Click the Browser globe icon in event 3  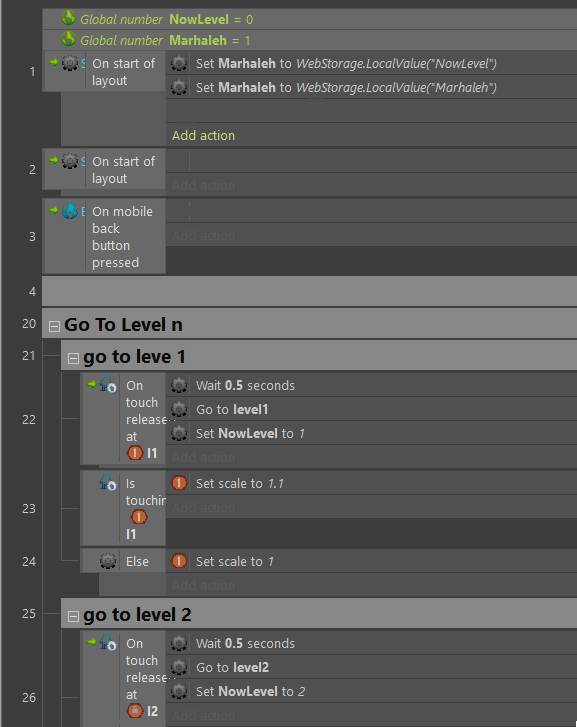click(70, 211)
